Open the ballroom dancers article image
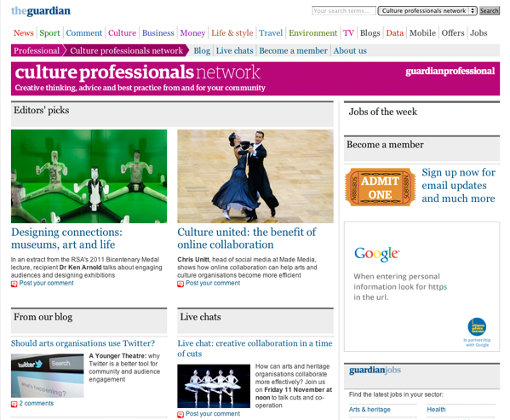 point(255,176)
